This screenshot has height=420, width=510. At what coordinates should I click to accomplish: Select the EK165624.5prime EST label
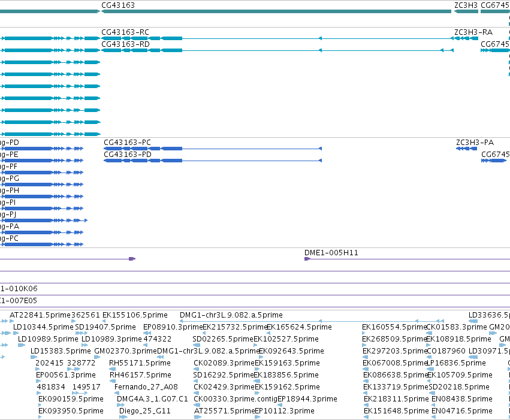299,327
